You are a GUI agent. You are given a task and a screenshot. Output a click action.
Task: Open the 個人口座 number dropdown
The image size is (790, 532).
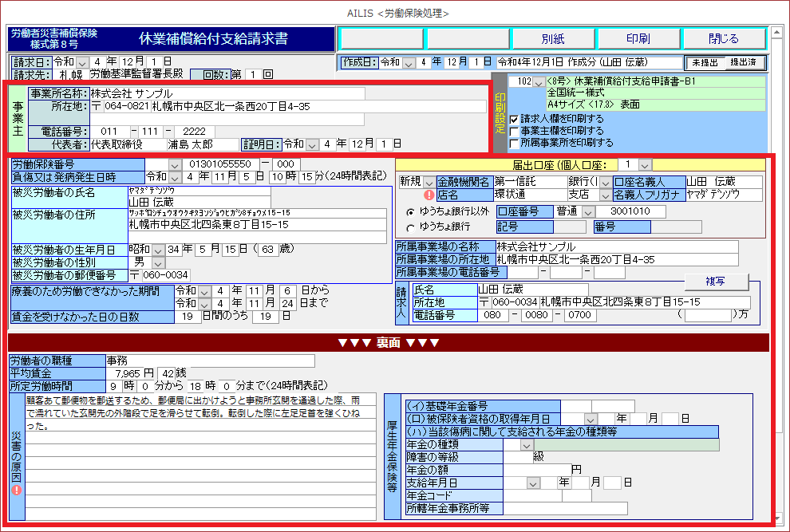click(645, 164)
